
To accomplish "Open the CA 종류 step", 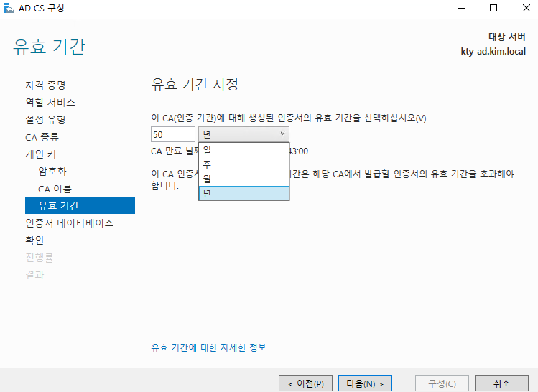I will point(42,137).
